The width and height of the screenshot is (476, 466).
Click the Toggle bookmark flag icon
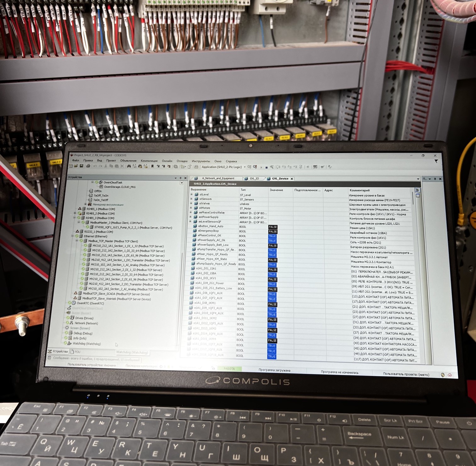152,166
